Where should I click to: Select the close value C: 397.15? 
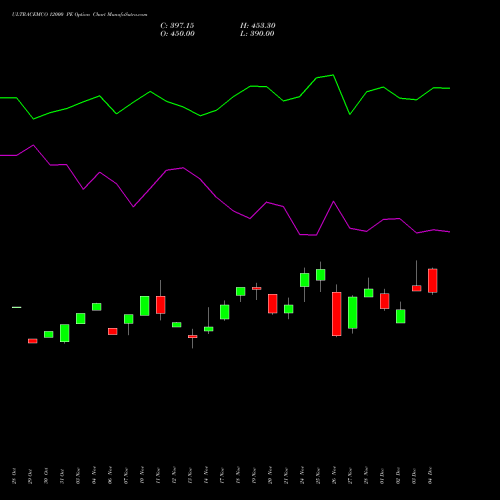point(177,26)
